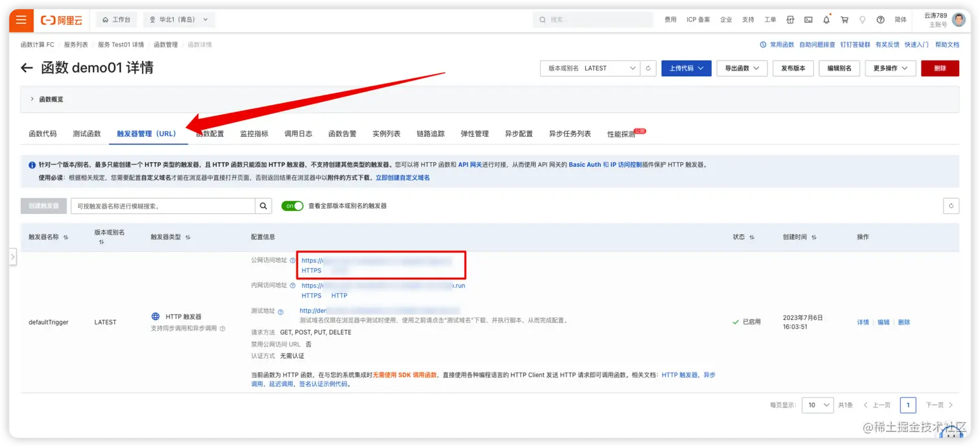Open the 监控指标 tab
The height and width of the screenshot is (447, 980).
coord(254,134)
